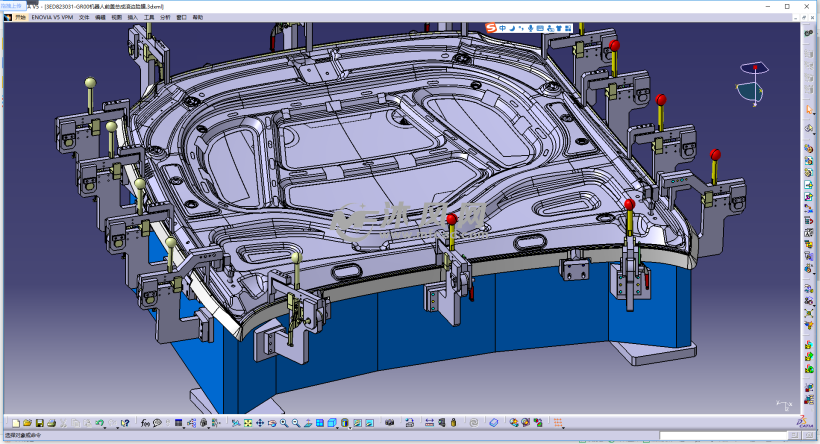Click the Fly mode icon
This screenshot has height=444, width=820.
[236, 423]
